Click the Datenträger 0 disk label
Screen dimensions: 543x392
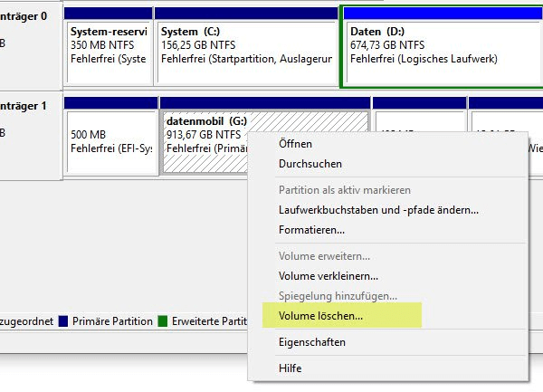click(x=24, y=17)
